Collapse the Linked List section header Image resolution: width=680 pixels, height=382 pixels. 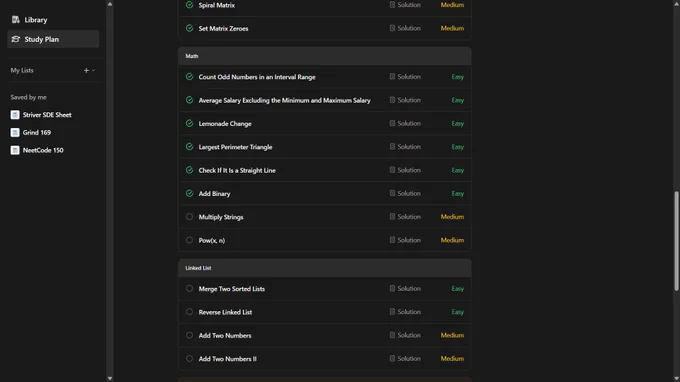point(324,268)
